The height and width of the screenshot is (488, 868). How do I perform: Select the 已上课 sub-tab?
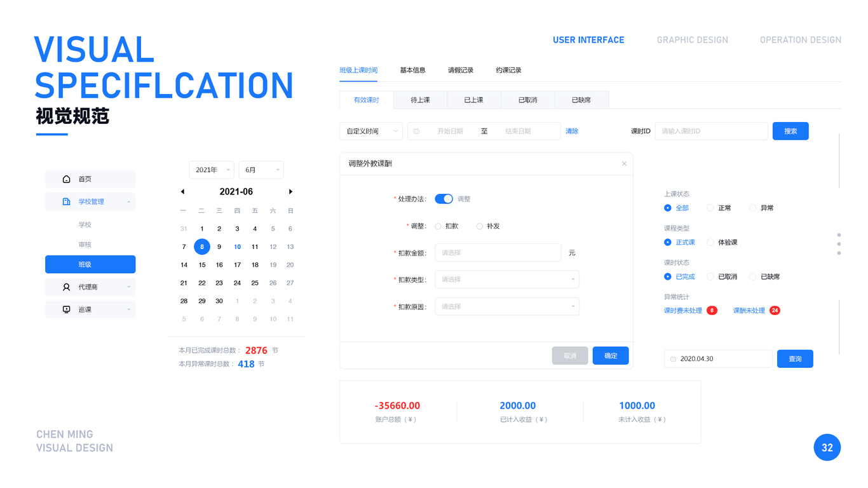(474, 100)
